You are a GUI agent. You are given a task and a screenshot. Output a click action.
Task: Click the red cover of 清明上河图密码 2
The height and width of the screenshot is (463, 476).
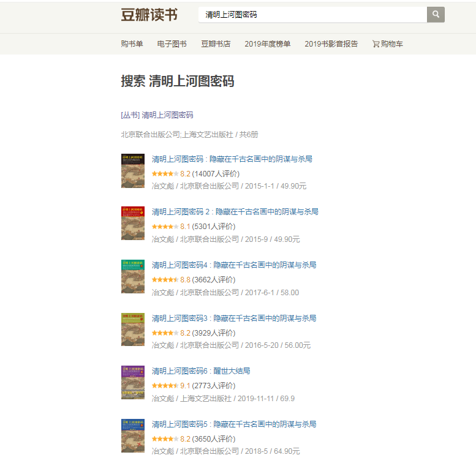[x=133, y=224]
